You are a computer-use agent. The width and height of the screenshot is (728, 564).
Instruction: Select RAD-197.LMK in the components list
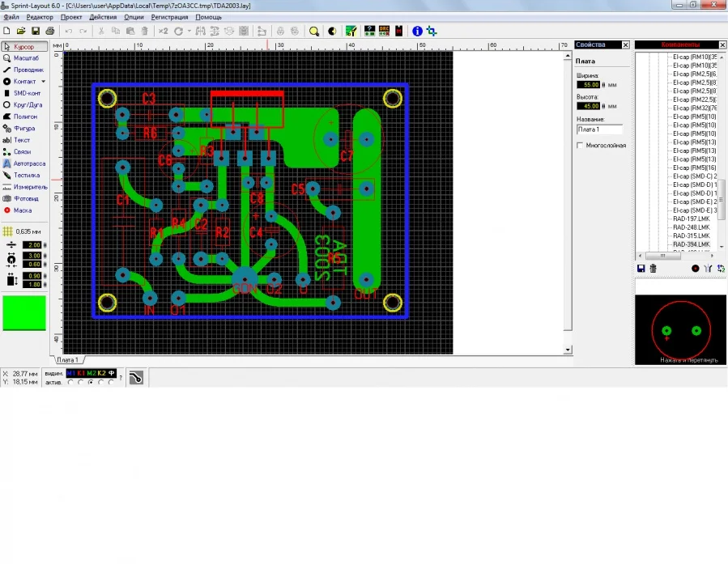pyautogui.click(x=691, y=218)
